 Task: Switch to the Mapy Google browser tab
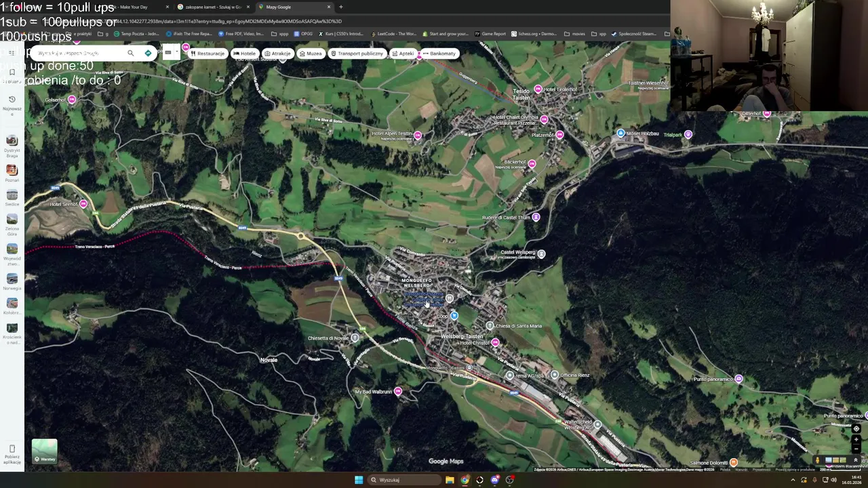tap(295, 7)
